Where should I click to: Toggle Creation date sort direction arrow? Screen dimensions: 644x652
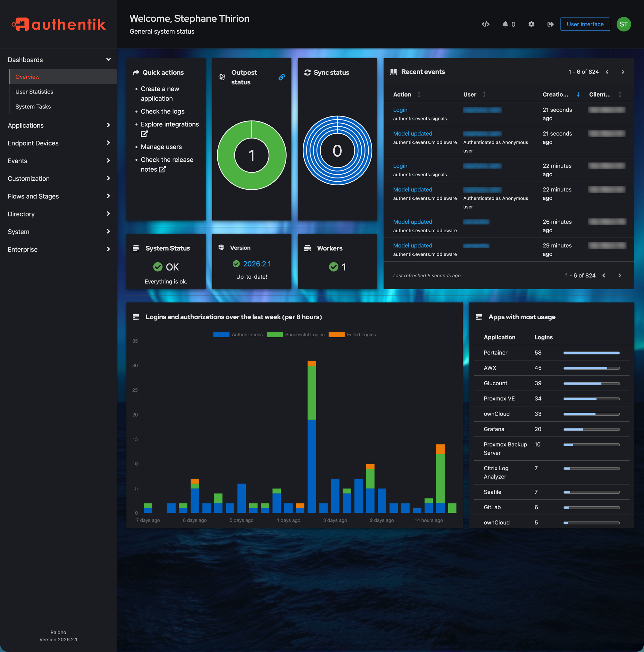(578, 94)
